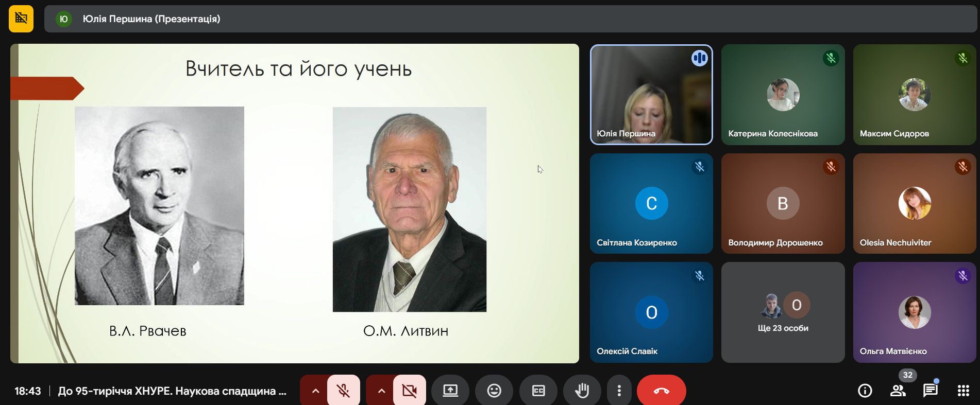Unmute the microphone
The height and width of the screenshot is (405, 980).
point(343,391)
